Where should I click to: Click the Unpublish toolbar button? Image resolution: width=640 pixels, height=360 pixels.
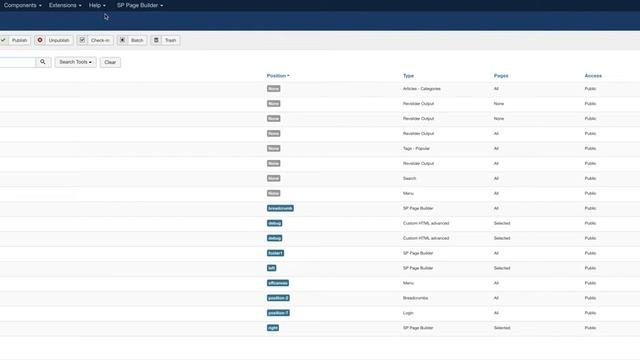coord(53,40)
